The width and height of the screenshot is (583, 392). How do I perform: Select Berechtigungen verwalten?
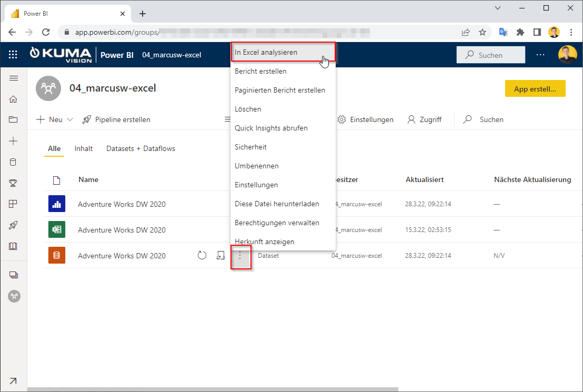click(x=283, y=223)
